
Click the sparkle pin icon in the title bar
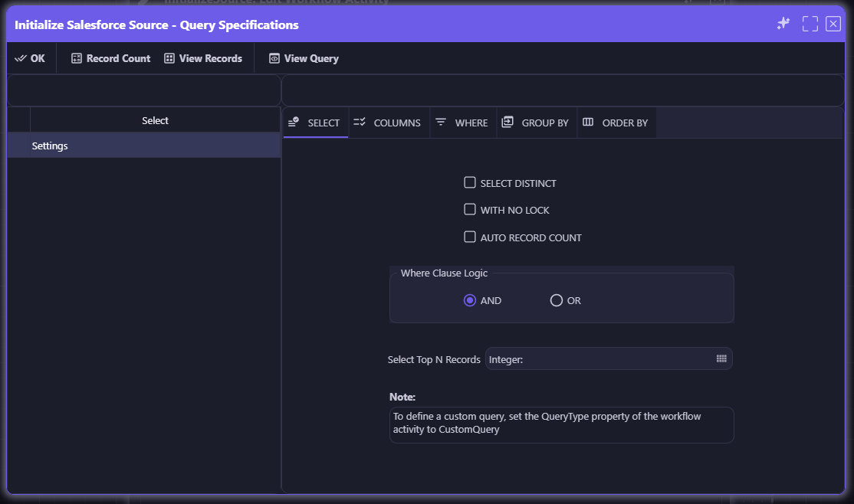click(x=783, y=24)
